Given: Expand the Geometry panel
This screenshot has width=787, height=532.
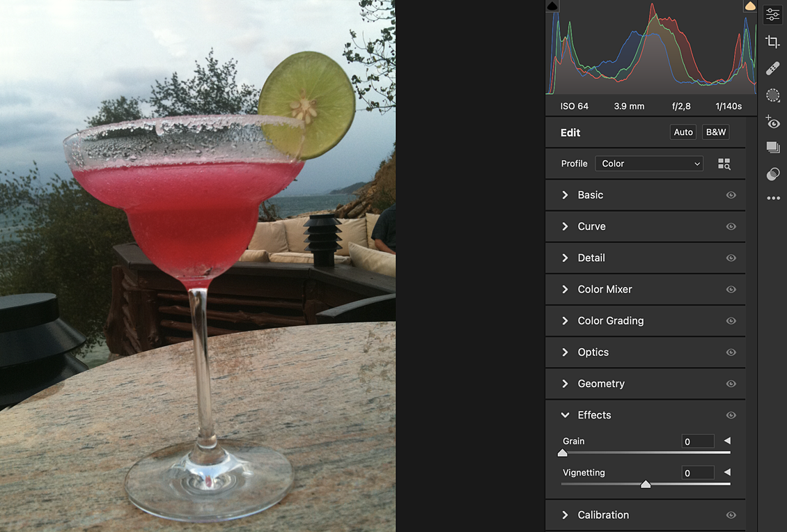Looking at the screenshot, I should [565, 384].
